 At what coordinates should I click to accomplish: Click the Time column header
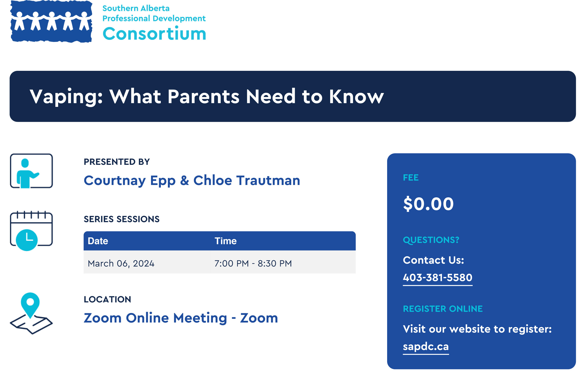tap(226, 241)
